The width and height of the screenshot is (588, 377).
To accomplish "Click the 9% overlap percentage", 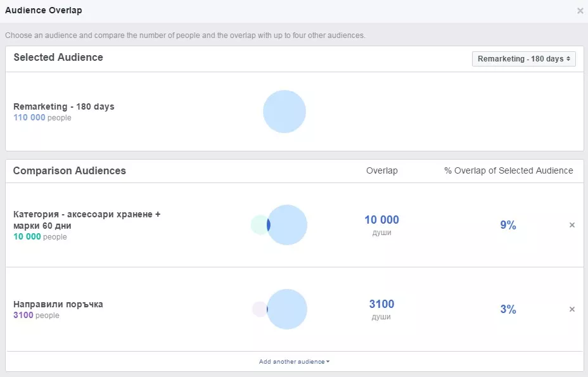I will pos(508,225).
